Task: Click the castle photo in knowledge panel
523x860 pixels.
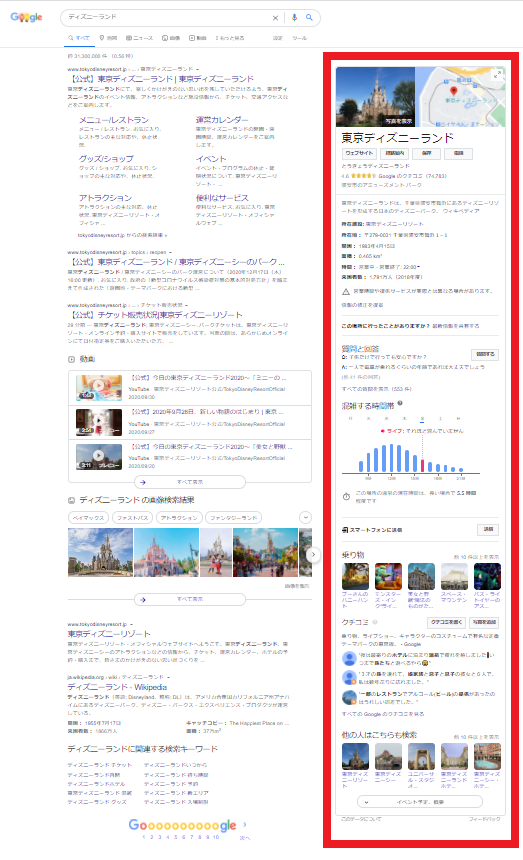Action: [x=375, y=97]
